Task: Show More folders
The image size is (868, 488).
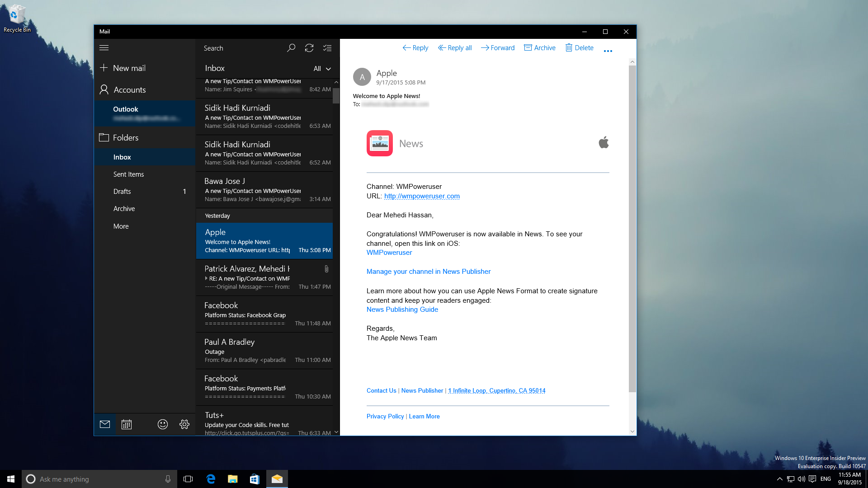Action: (145, 226)
